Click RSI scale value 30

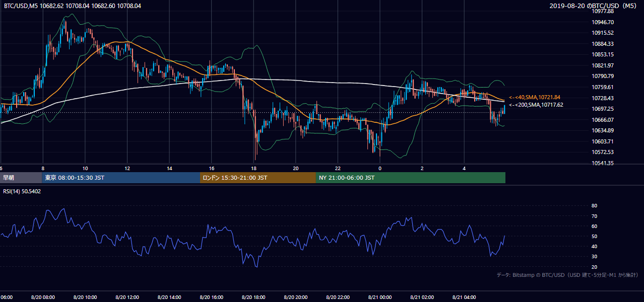point(594,257)
